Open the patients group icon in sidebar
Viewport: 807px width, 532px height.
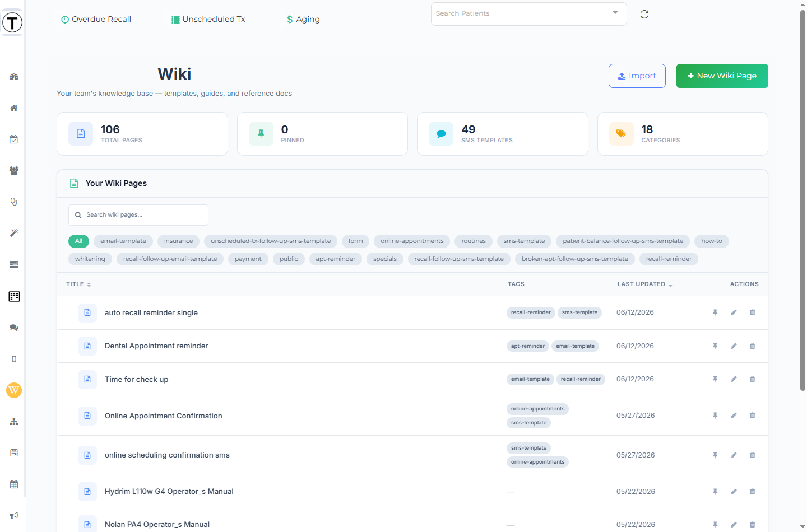[x=14, y=170]
